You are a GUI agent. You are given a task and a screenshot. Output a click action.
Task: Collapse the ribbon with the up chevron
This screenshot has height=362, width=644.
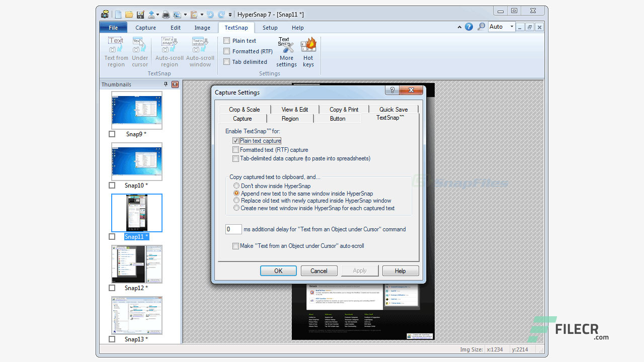(459, 27)
